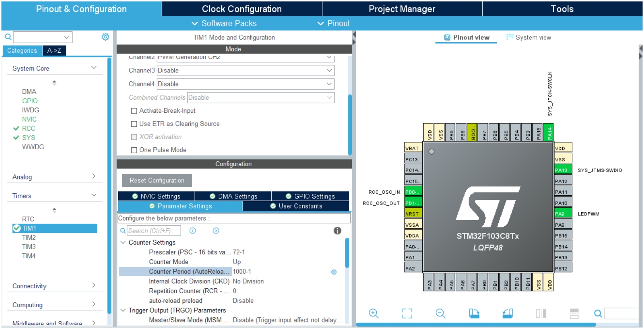Click the zoom in icon under pinout
The width and height of the screenshot is (644, 329).
tap(374, 313)
